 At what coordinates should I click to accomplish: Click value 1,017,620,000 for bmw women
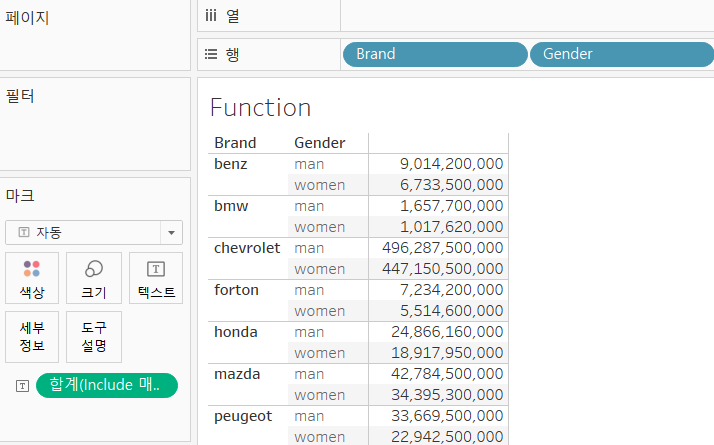pyautogui.click(x=451, y=227)
